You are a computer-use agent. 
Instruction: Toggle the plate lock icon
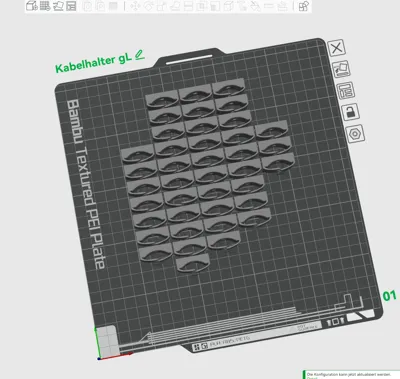pos(351,112)
